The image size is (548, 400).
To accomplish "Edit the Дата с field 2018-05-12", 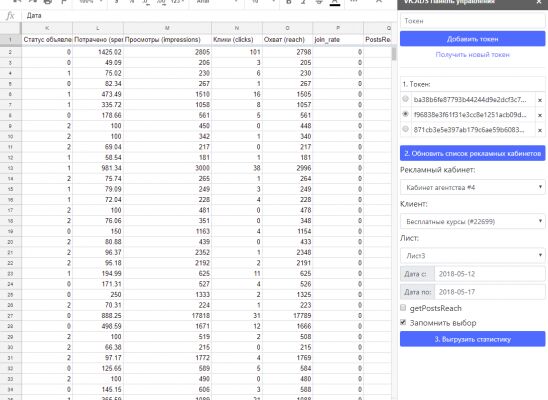I will (490, 274).
